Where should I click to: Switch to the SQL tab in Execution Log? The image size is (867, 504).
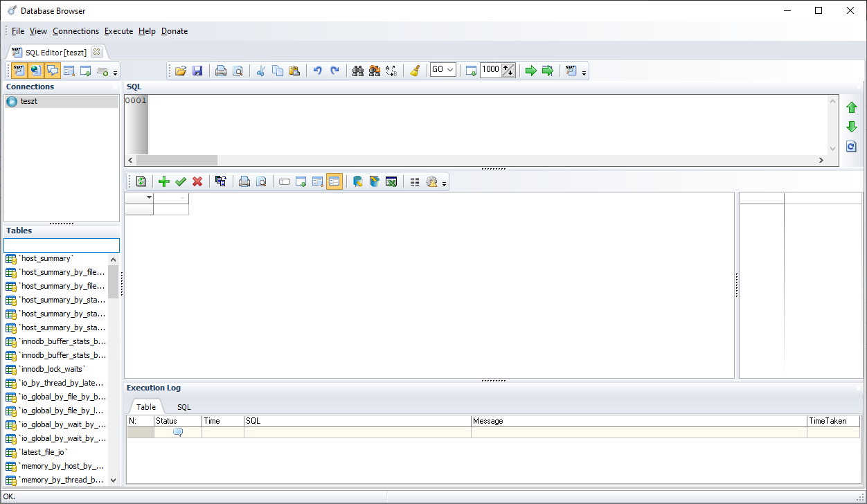(x=184, y=407)
